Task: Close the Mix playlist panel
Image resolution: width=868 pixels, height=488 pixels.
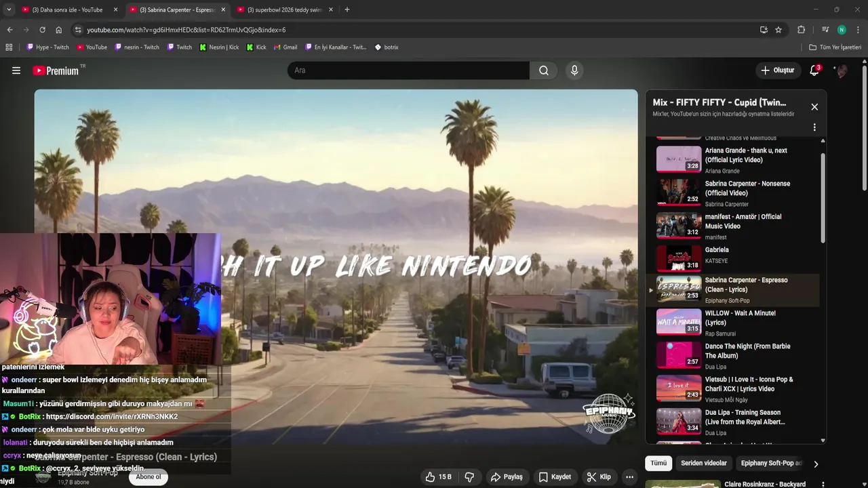Action: pyautogui.click(x=814, y=107)
